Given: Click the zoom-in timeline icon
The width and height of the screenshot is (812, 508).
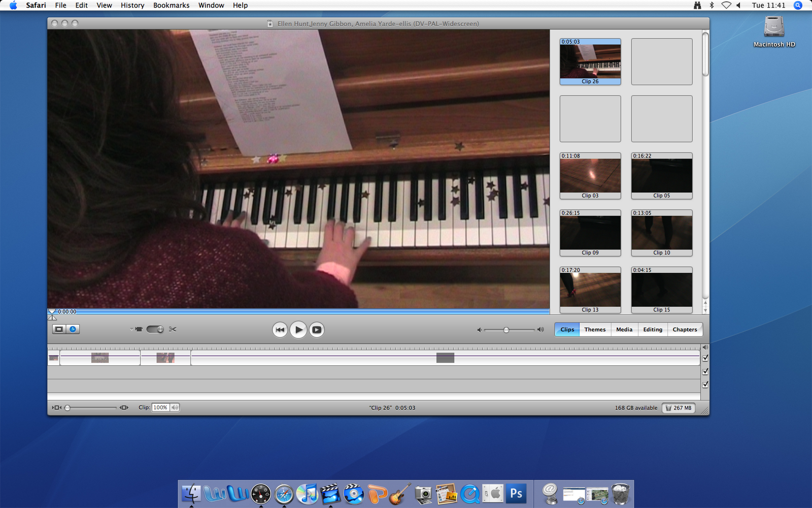Looking at the screenshot, I should pos(124,407).
